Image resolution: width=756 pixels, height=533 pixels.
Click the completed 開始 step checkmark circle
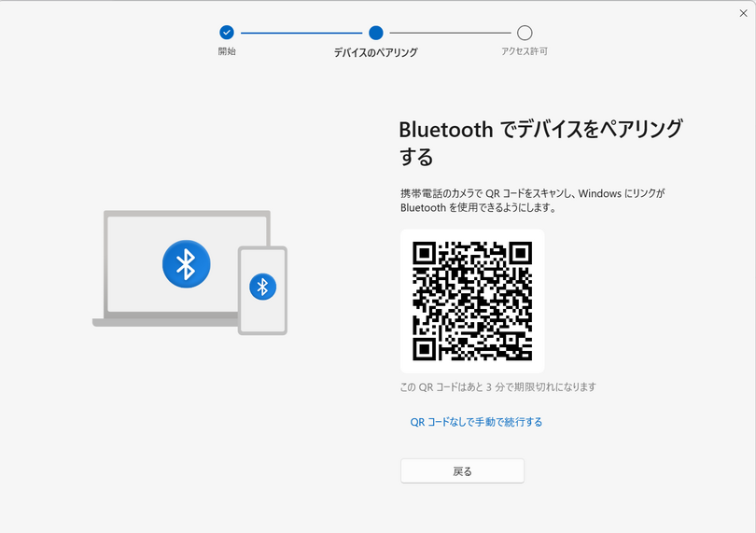click(x=227, y=33)
